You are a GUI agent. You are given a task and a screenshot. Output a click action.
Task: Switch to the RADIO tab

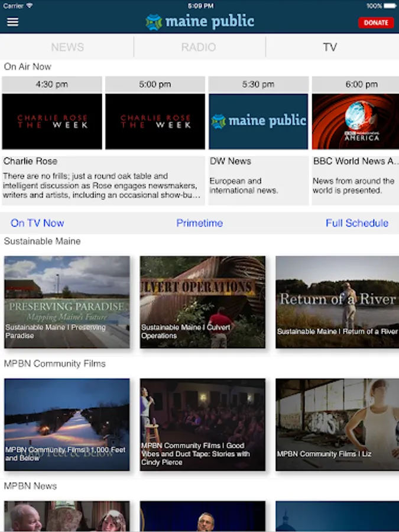199,47
